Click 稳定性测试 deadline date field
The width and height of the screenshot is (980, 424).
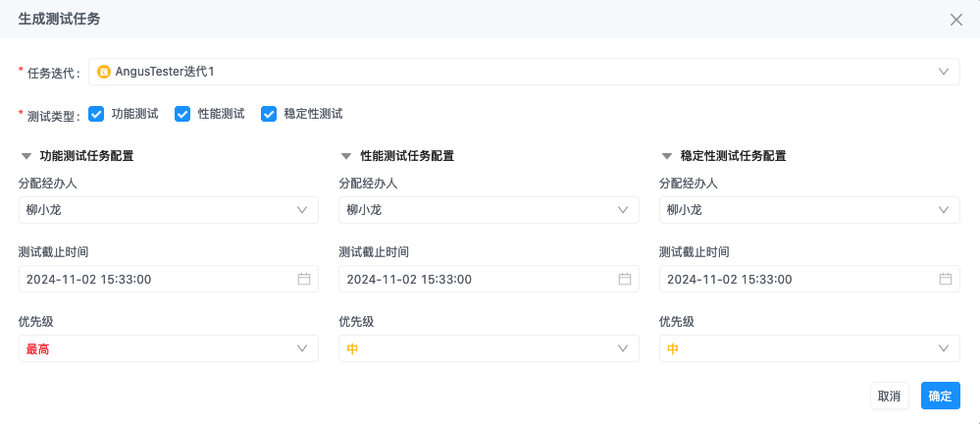click(809, 279)
